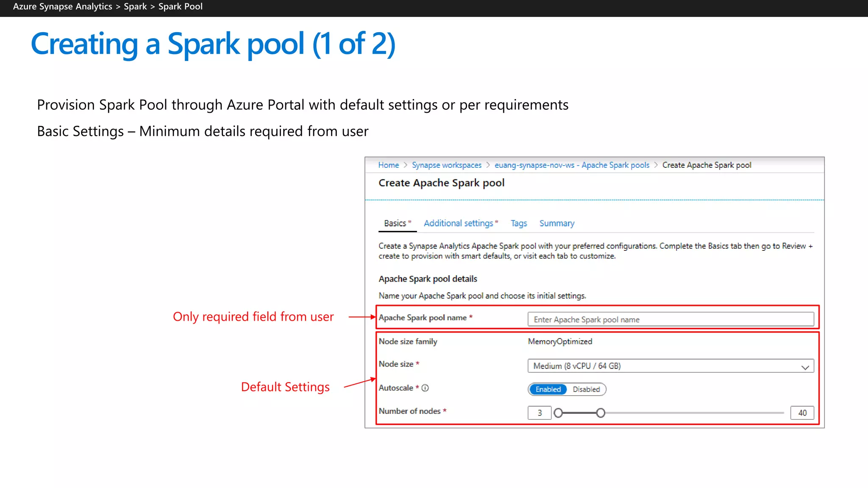This screenshot has width=868, height=488.
Task: Click the Number of nodes label
Action: tap(409, 411)
